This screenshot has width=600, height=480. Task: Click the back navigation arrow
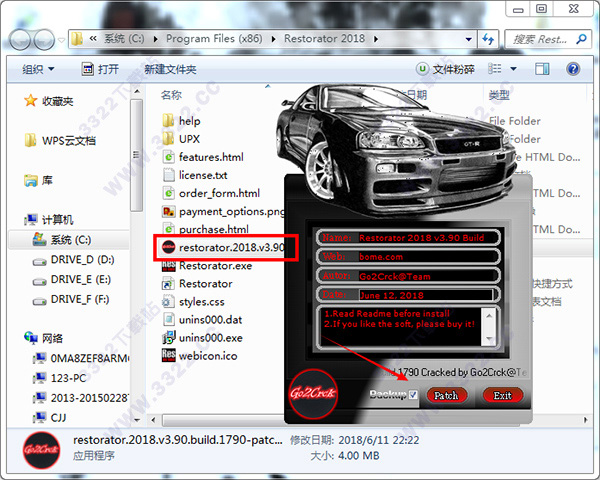19,39
